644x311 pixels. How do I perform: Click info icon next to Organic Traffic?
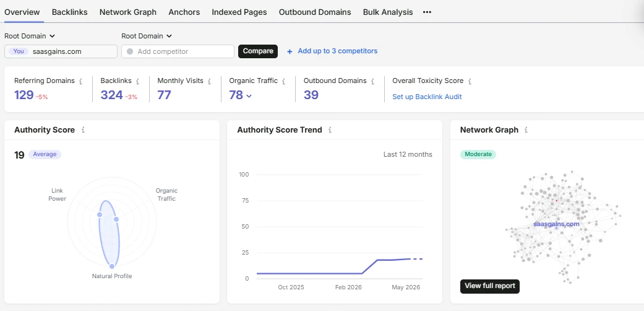pyautogui.click(x=283, y=81)
